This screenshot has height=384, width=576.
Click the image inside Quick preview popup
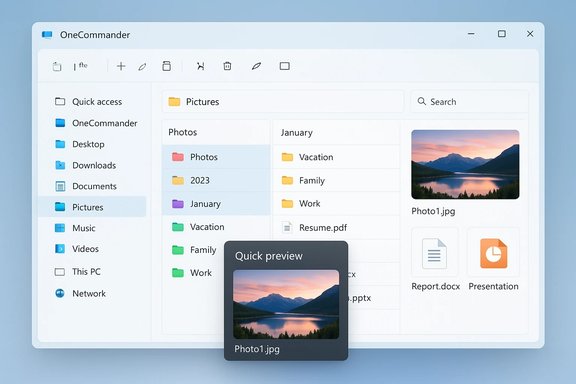[286, 304]
